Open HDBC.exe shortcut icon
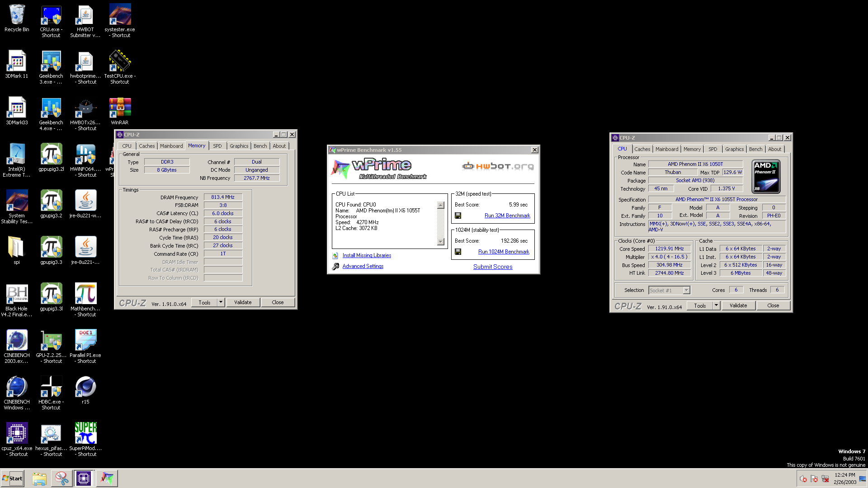This screenshot has height=488, width=868. tap(51, 393)
